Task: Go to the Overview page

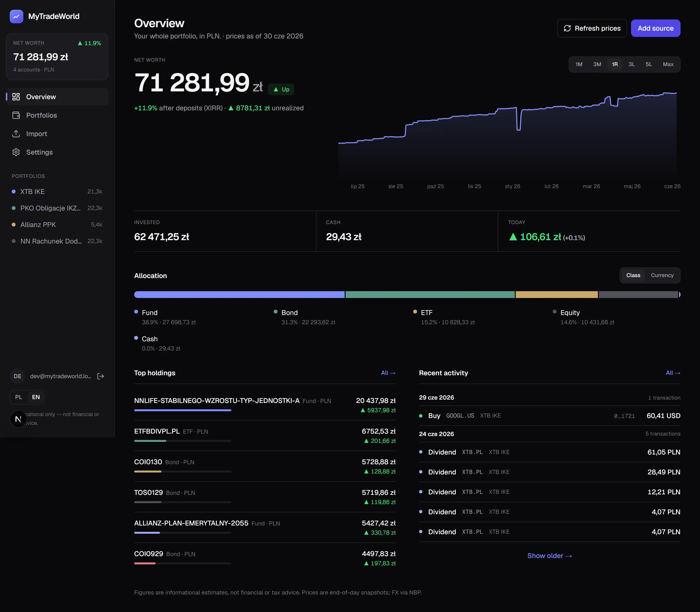Action: click(x=57, y=97)
